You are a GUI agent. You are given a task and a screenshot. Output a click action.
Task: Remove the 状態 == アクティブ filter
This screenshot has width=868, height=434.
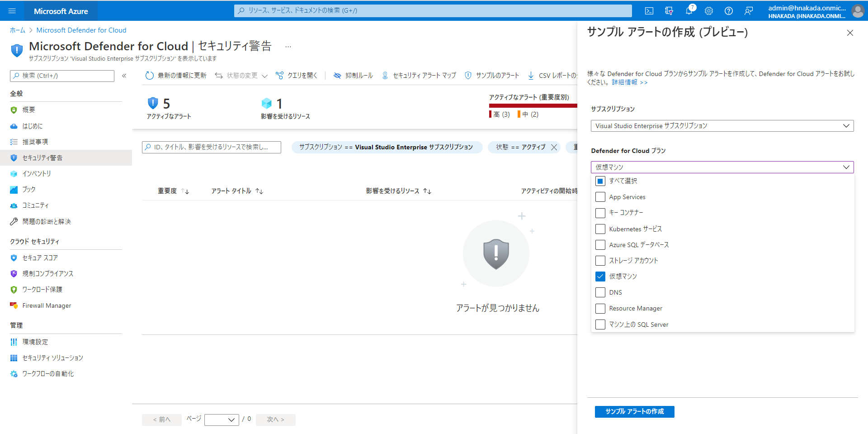tap(554, 147)
